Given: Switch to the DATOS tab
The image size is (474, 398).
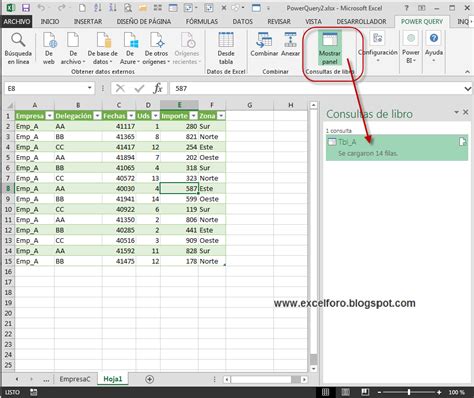Looking at the screenshot, I should point(243,22).
